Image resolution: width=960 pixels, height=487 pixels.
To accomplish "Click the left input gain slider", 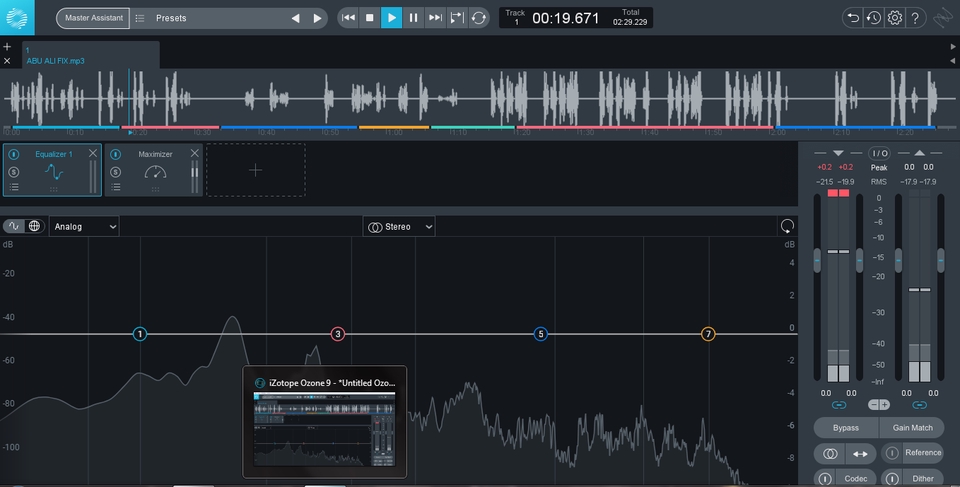I will click(817, 260).
